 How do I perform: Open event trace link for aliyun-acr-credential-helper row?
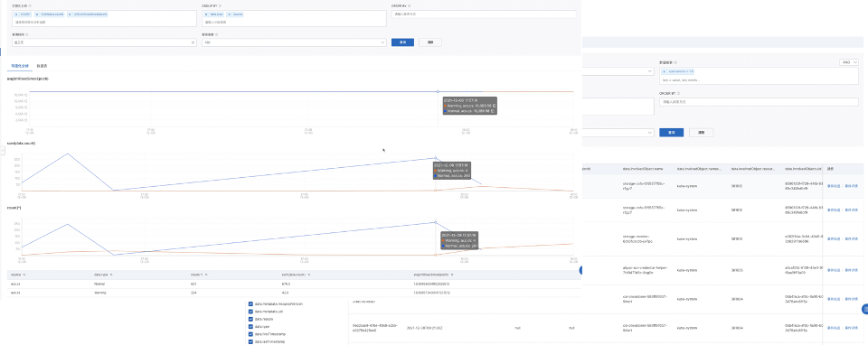click(833, 270)
